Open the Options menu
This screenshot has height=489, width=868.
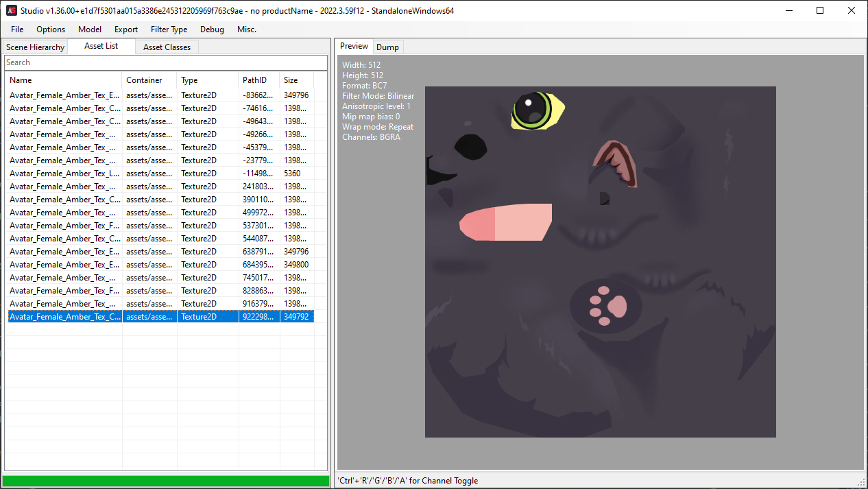[51, 29]
